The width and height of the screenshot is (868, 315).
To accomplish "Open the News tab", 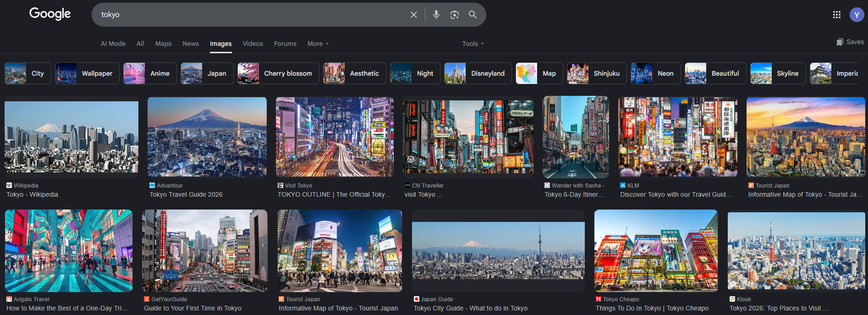I will tap(191, 44).
